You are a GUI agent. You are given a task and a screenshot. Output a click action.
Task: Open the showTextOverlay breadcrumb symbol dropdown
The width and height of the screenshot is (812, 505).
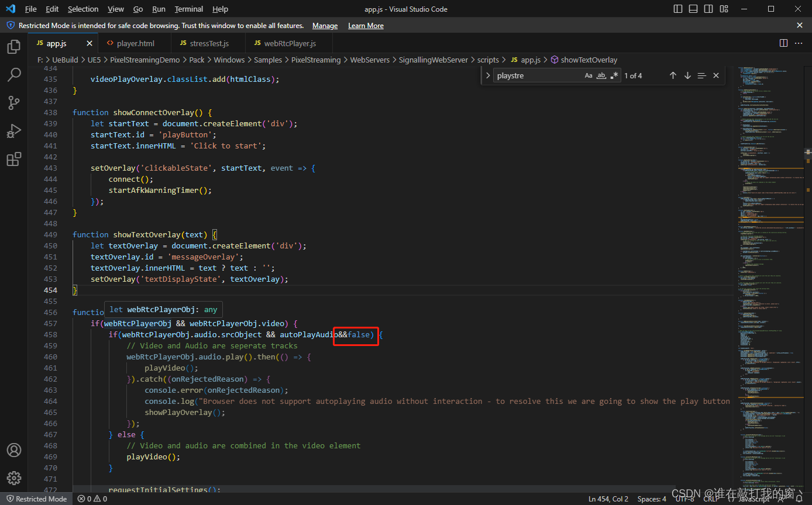click(589, 60)
